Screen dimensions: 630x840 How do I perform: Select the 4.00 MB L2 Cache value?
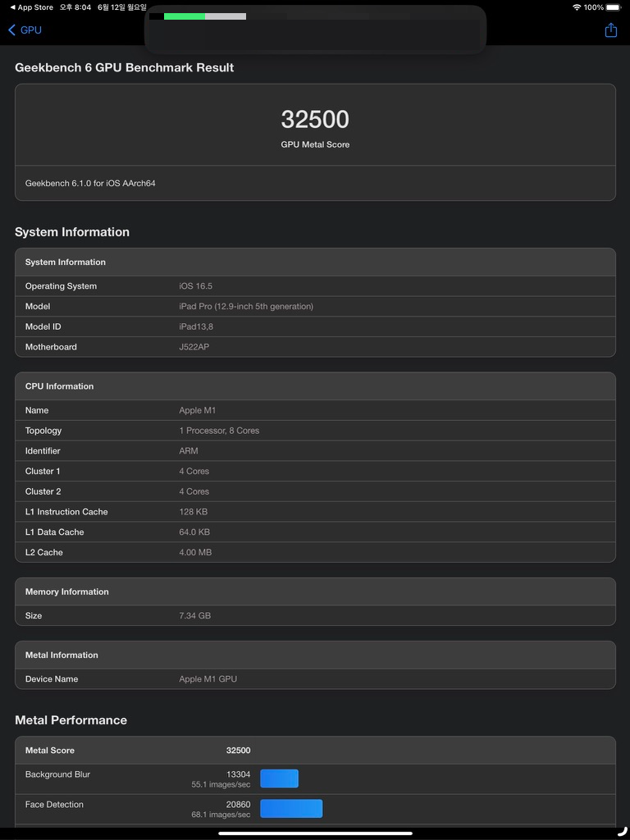coord(195,552)
